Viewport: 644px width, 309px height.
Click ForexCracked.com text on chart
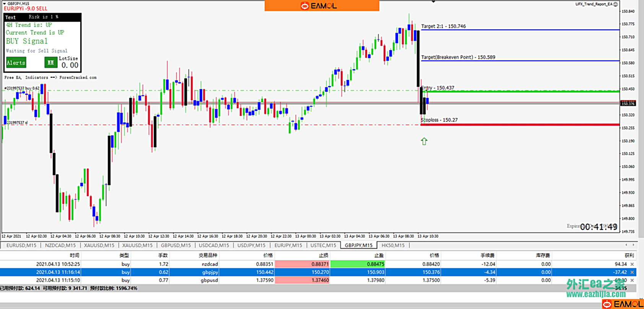tap(78, 78)
